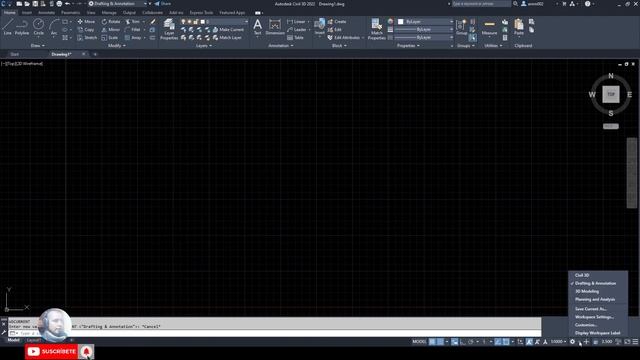Click the Fillet tool

133,30
